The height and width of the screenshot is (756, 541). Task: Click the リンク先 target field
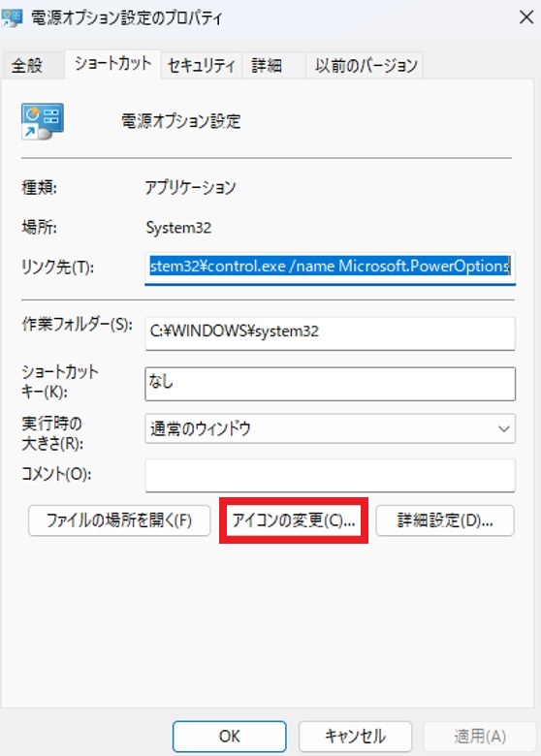(331, 268)
